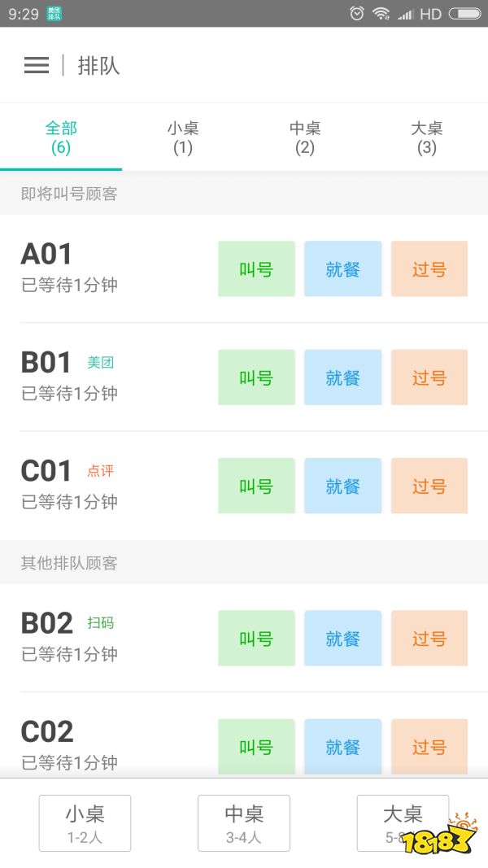Mark A01 as 就餐
Screen dimensions: 488x868
point(342,269)
